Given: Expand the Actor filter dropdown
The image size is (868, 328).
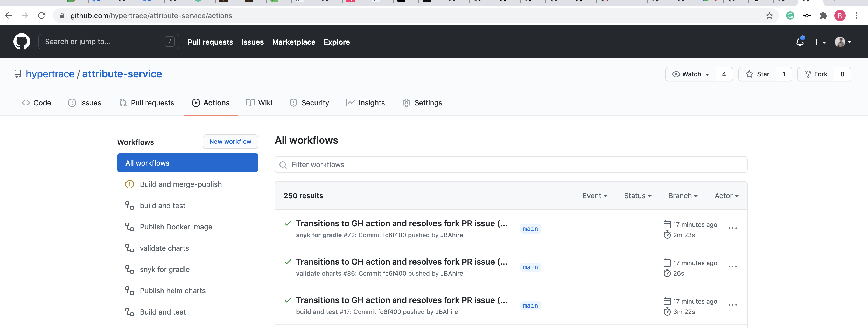Looking at the screenshot, I should pyautogui.click(x=726, y=196).
